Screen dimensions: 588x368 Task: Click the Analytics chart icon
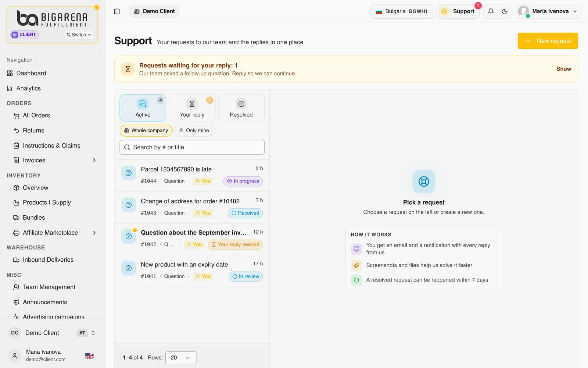tap(10, 88)
